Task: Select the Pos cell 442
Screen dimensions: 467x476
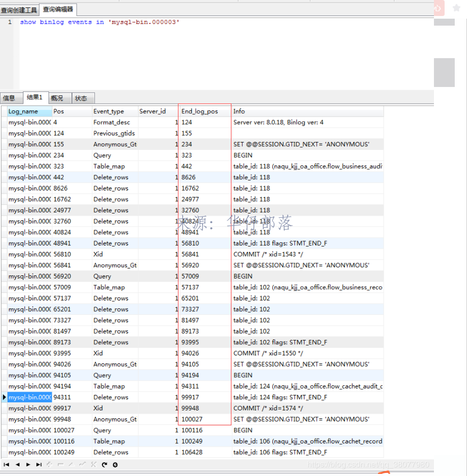Action: [x=72, y=177]
